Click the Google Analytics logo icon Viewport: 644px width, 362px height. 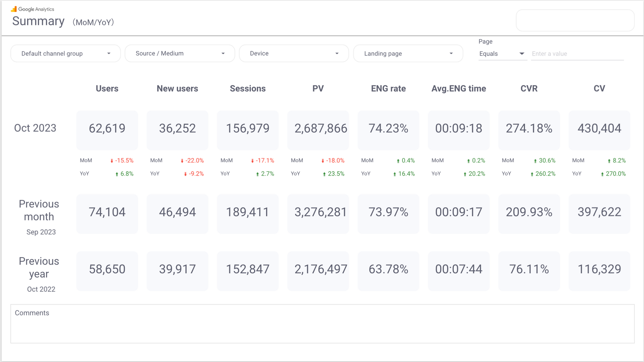click(14, 9)
